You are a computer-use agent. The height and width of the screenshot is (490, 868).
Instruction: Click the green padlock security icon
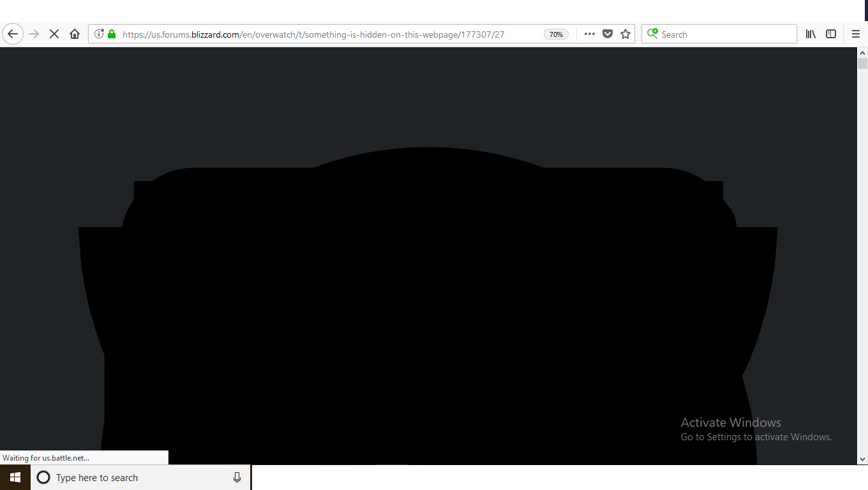coord(112,34)
